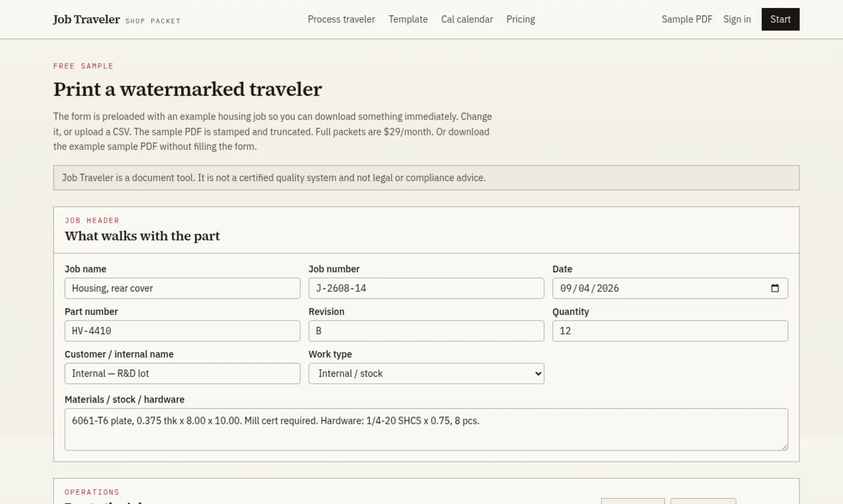Image resolution: width=843 pixels, height=504 pixels.
Task: Edit the Part number field
Action: [183, 331]
